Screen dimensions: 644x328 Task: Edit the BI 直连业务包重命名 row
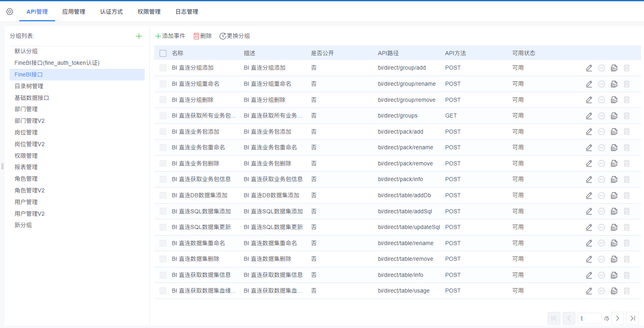click(589, 148)
